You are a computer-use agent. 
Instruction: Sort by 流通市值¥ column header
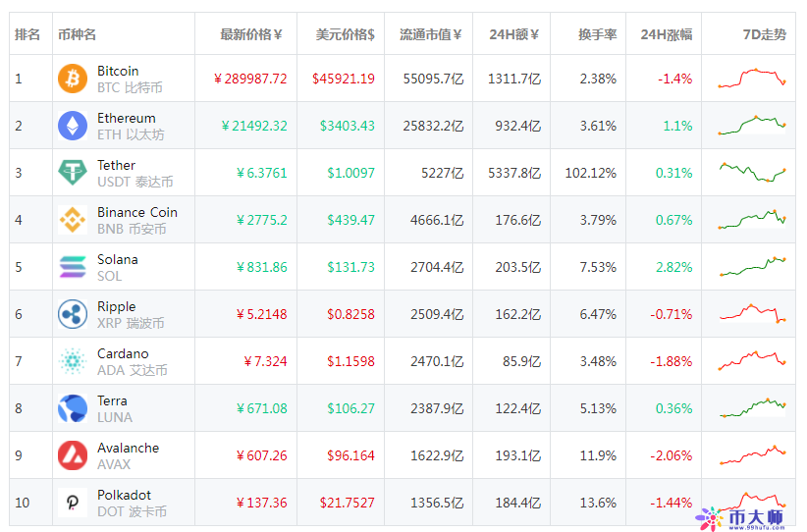point(430,34)
